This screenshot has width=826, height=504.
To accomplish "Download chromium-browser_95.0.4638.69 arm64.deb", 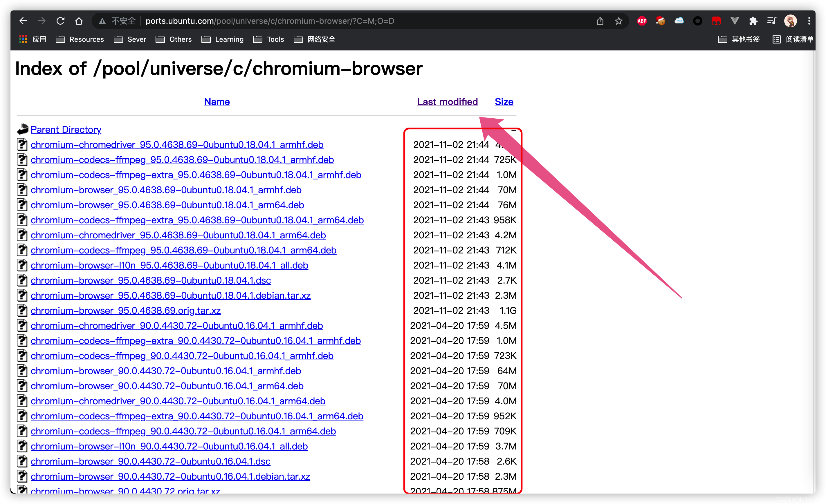I will pyautogui.click(x=167, y=205).
